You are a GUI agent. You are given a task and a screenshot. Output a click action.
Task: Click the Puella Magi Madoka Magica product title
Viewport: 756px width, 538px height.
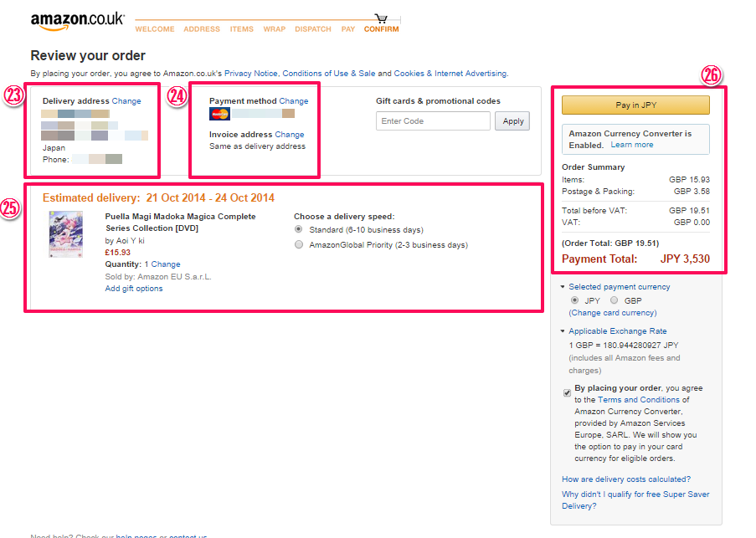180,222
